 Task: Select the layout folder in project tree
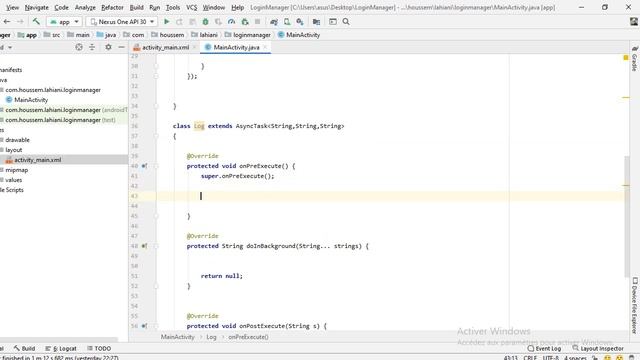(x=13, y=150)
